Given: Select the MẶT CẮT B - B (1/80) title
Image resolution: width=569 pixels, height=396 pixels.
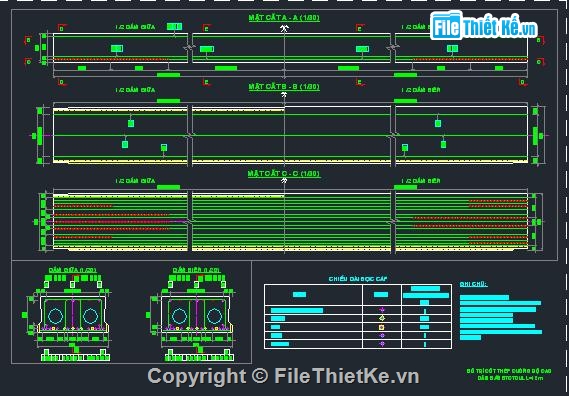Looking at the screenshot, I should click(x=284, y=87).
